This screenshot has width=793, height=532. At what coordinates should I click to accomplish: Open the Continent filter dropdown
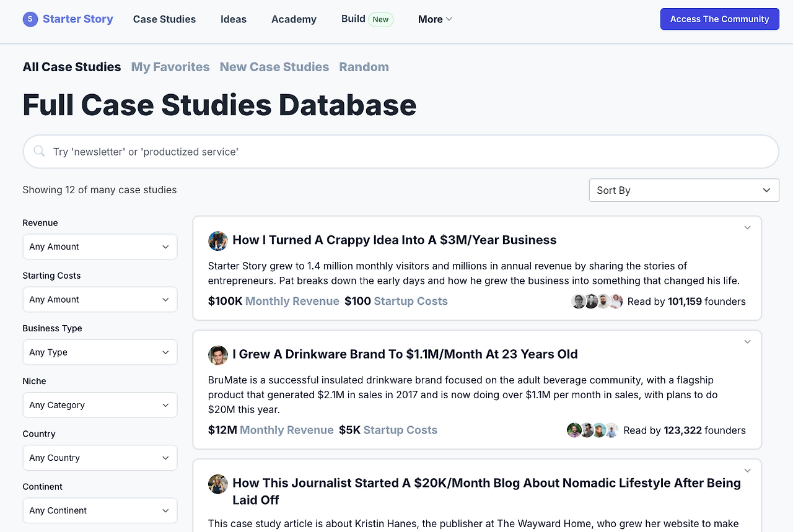(x=100, y=510)
